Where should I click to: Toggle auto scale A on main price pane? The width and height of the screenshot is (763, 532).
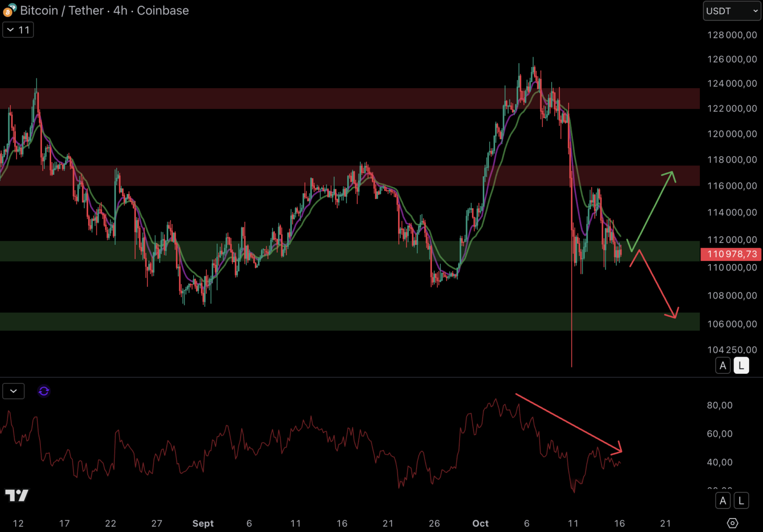click(723, 366)
